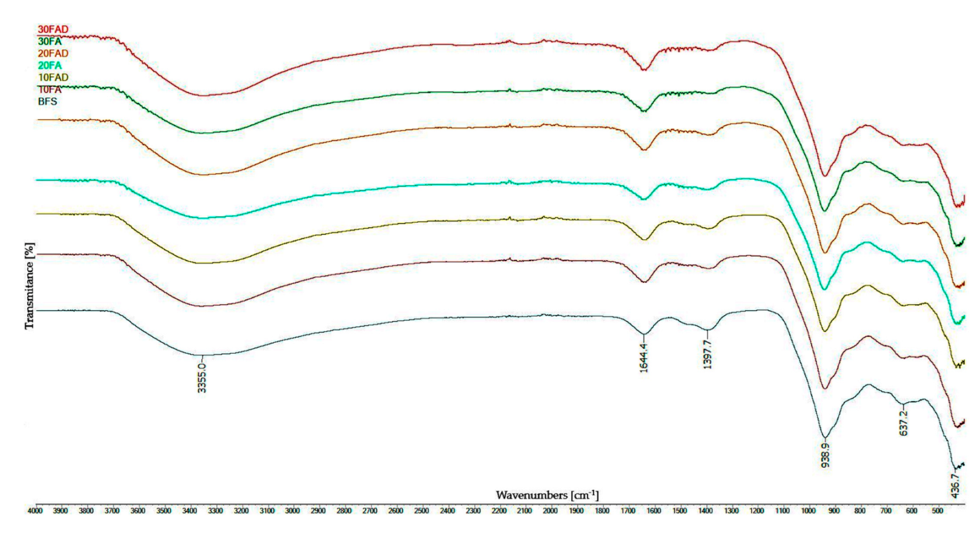Click the Wavenumbers [cm-1] axis title
980x533 pixels.
point(547,495)
